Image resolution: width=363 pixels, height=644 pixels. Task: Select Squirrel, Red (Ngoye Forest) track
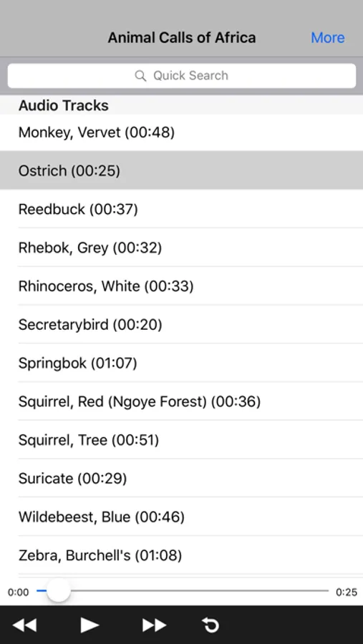tap(182, 401)
